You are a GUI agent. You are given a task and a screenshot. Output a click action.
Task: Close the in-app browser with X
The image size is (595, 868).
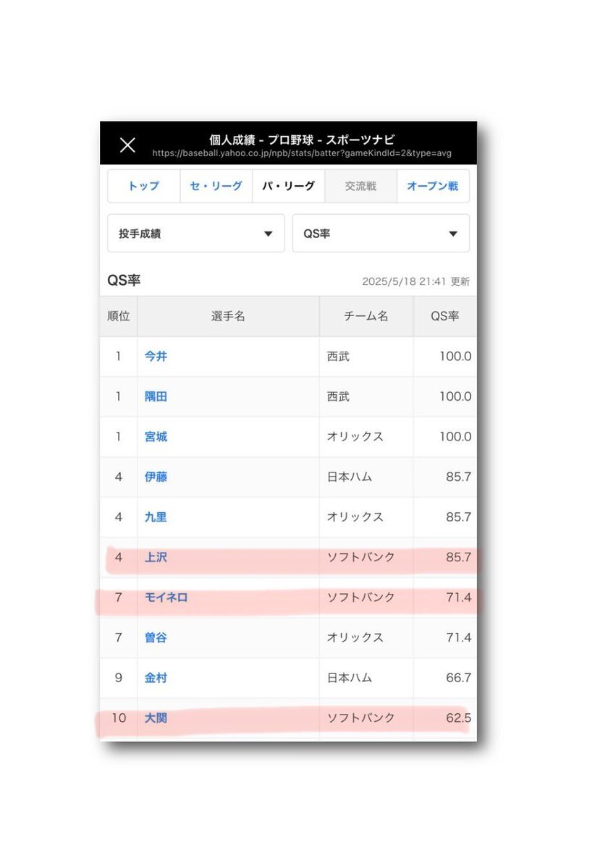pos(127,145)
